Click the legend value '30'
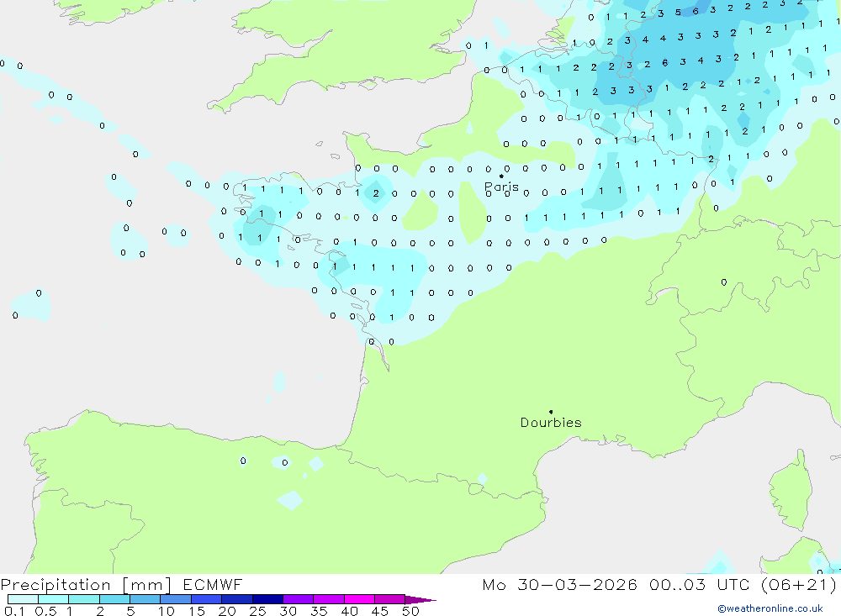The width and height of the screenshot is (841, 616). click(288, 611)
